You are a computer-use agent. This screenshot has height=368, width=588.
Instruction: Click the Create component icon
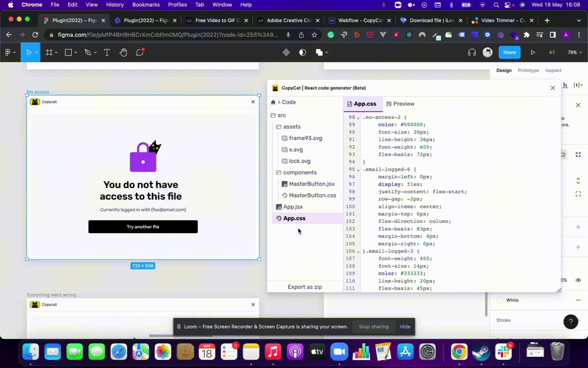[x=286, y=53]
